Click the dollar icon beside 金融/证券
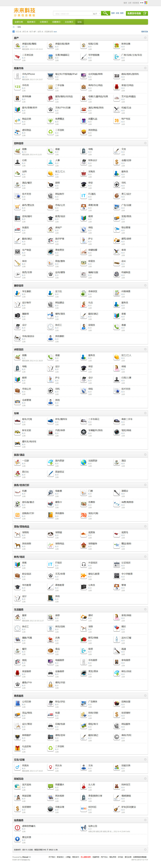This screenshot has height=868, width=161. (x=117, y=162)
